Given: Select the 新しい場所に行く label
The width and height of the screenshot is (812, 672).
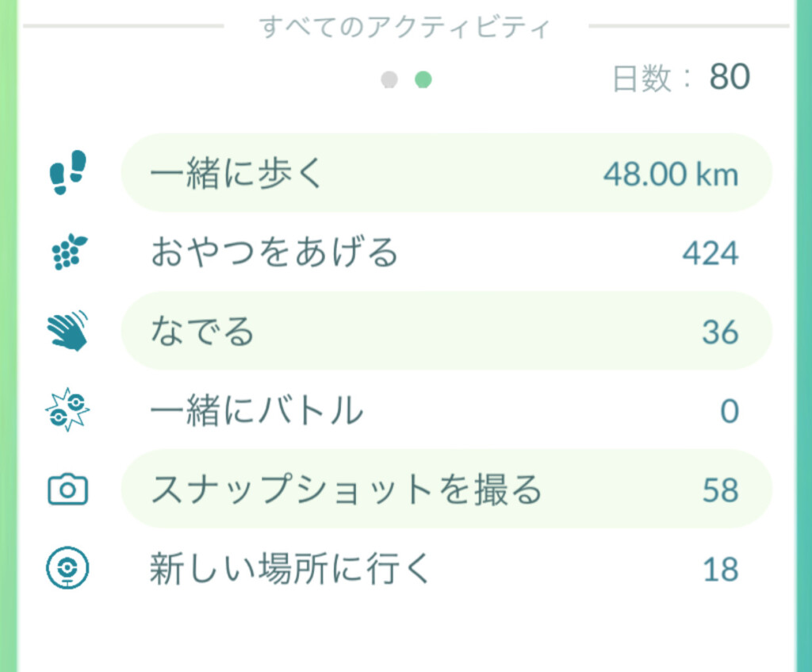Looking at the screenshot, I should pos(290,569).
